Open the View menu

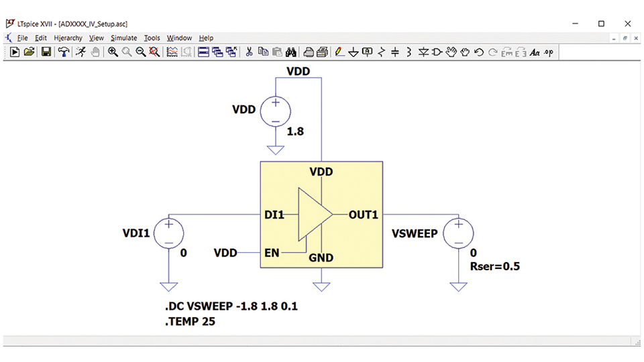97,38
